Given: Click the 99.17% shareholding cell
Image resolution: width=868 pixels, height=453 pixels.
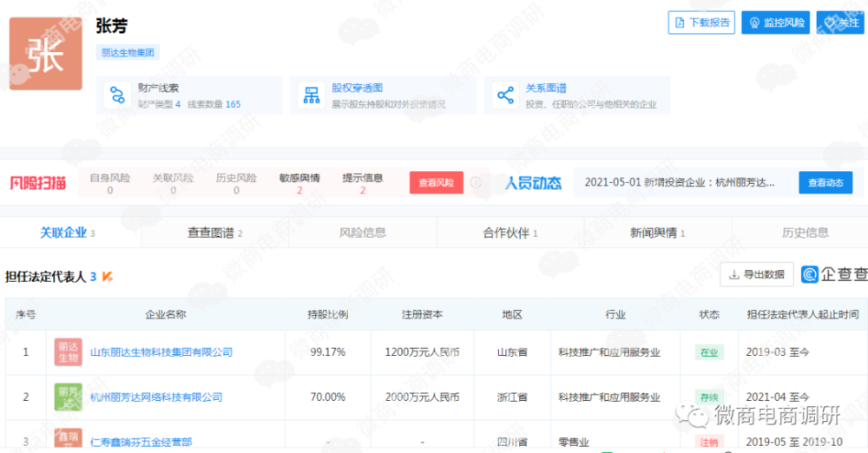Looking at the screenshot, I should coord(328,352).
